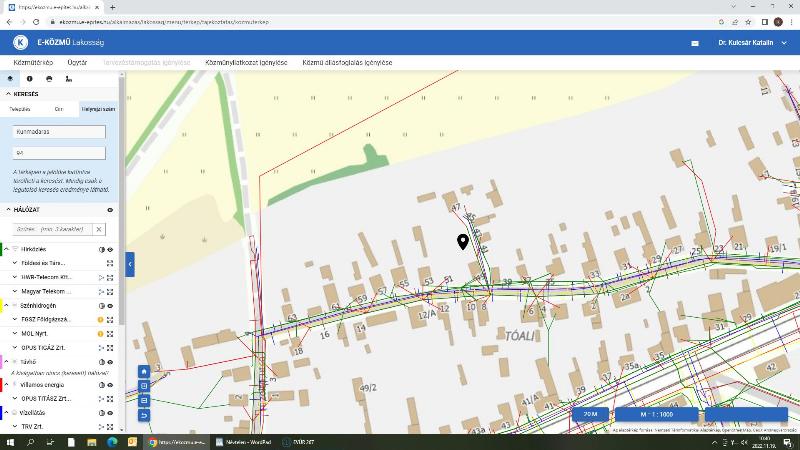Open the info icon tab in sidebar
This screenshot has width=800, height=450.
coord(30,79)
